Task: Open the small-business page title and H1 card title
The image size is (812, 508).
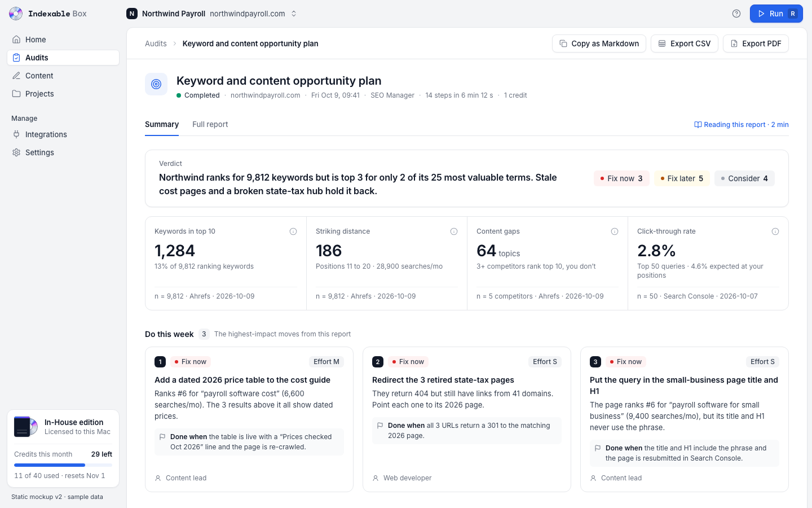Action: pos(684,386)
